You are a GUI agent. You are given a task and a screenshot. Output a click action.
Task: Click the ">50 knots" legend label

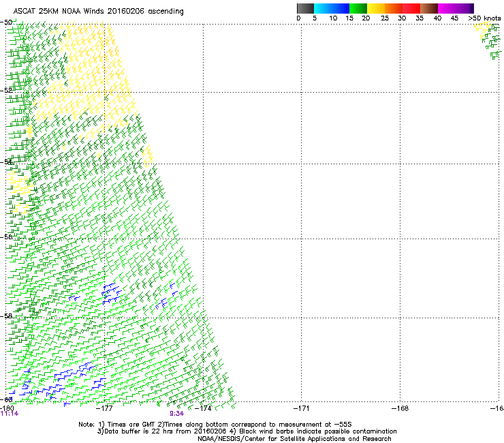[x=484, y=18]
